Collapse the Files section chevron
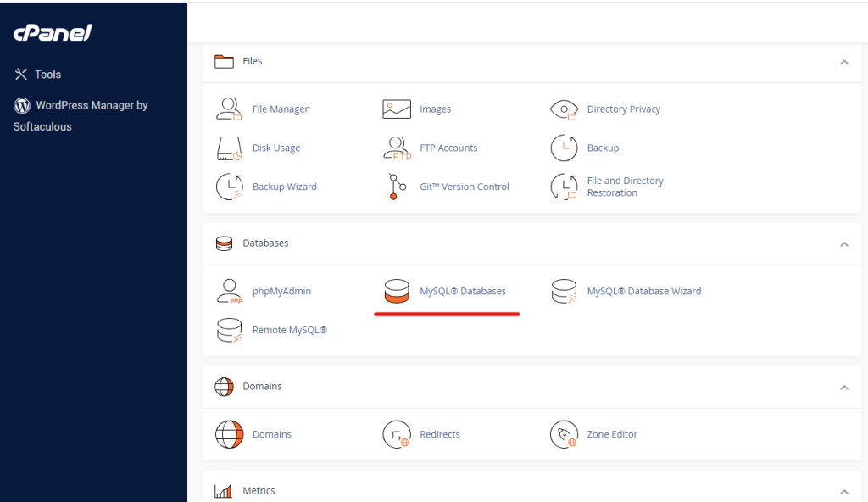 click(843, 62)
